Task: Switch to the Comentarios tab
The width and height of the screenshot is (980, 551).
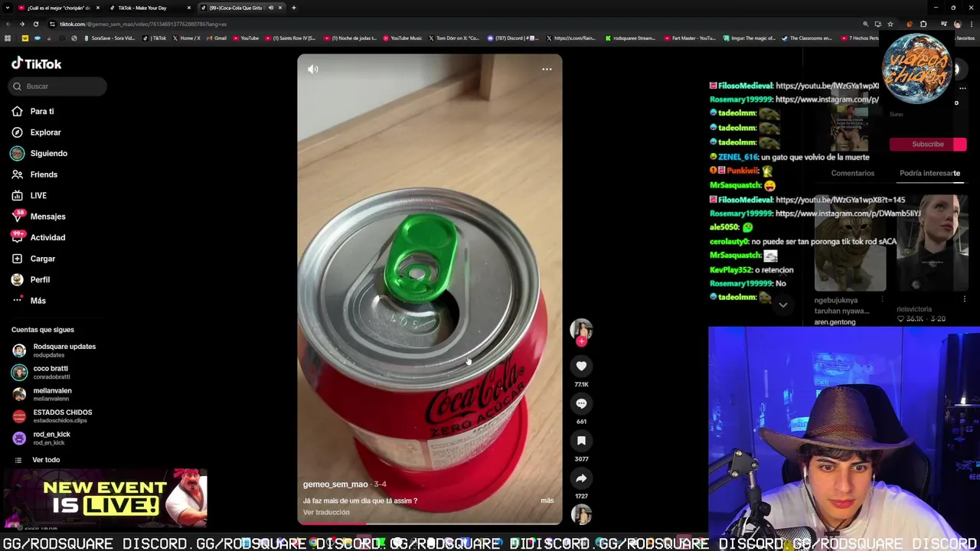Action: 853,173
